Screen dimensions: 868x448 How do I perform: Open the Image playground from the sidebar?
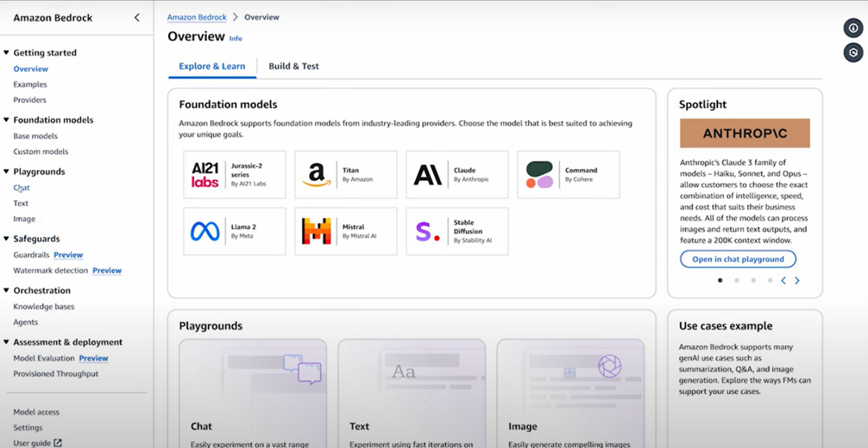24,219
